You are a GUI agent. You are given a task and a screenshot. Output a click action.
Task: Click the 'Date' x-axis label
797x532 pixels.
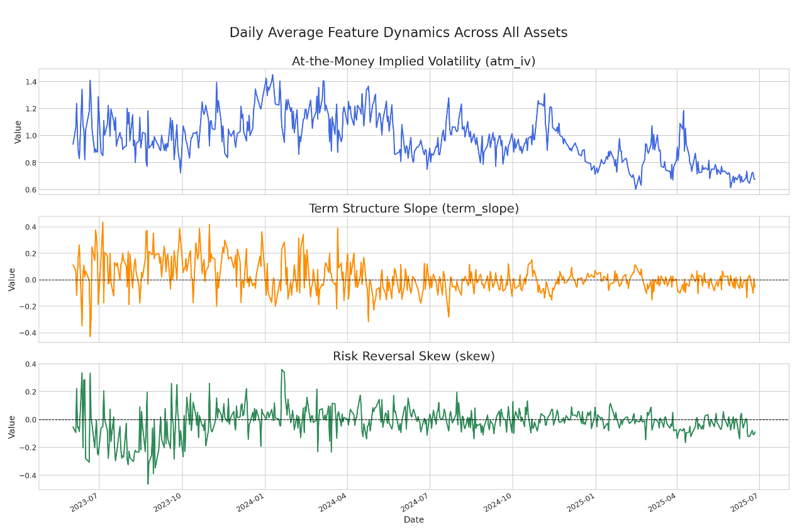(413, 519)
